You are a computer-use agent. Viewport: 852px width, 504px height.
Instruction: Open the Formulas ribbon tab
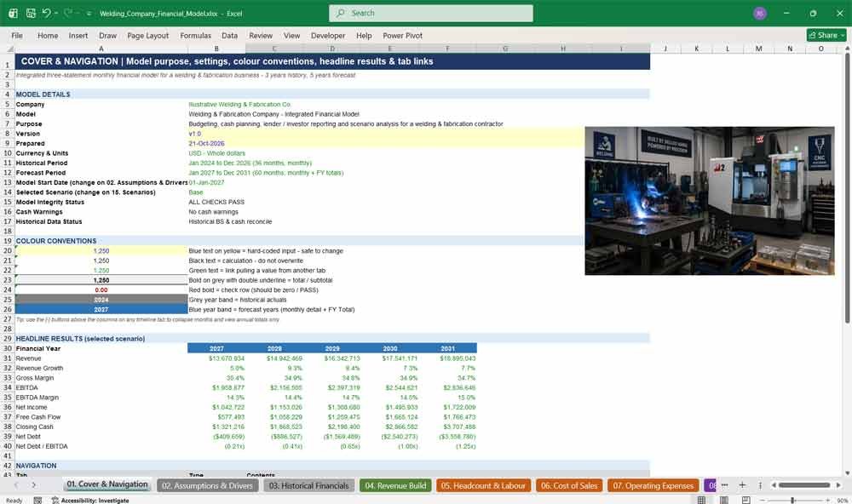click(196, 35)
